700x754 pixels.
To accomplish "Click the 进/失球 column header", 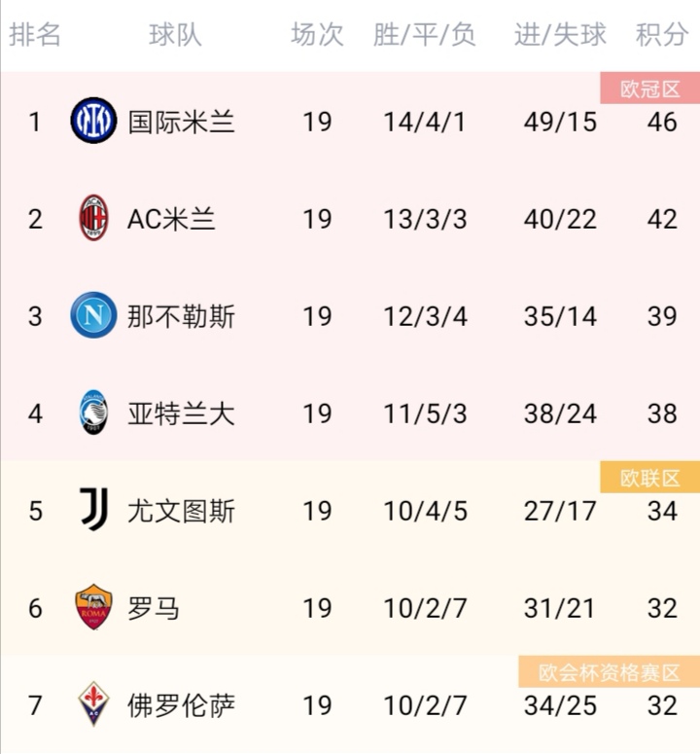I will point(560,35).
